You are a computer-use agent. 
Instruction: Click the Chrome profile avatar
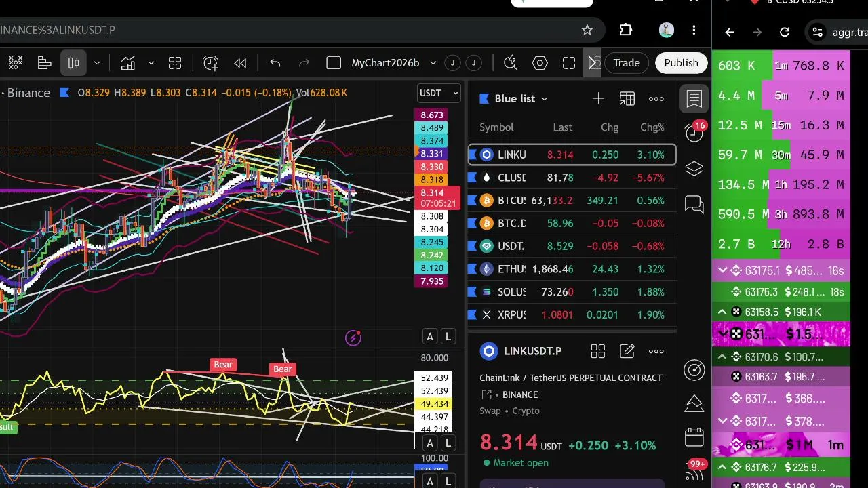point(667,30)
